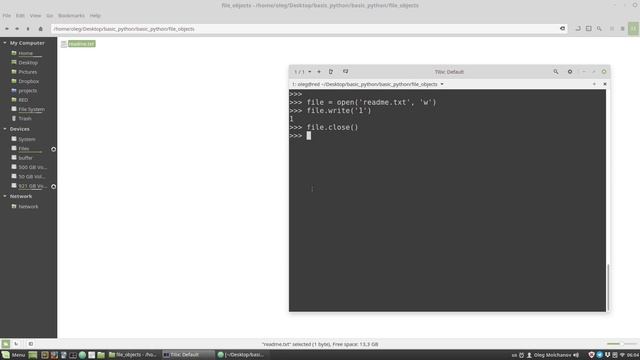The image size is (640, 360).
Task: Open the network applet in tray
Action: 622,355
